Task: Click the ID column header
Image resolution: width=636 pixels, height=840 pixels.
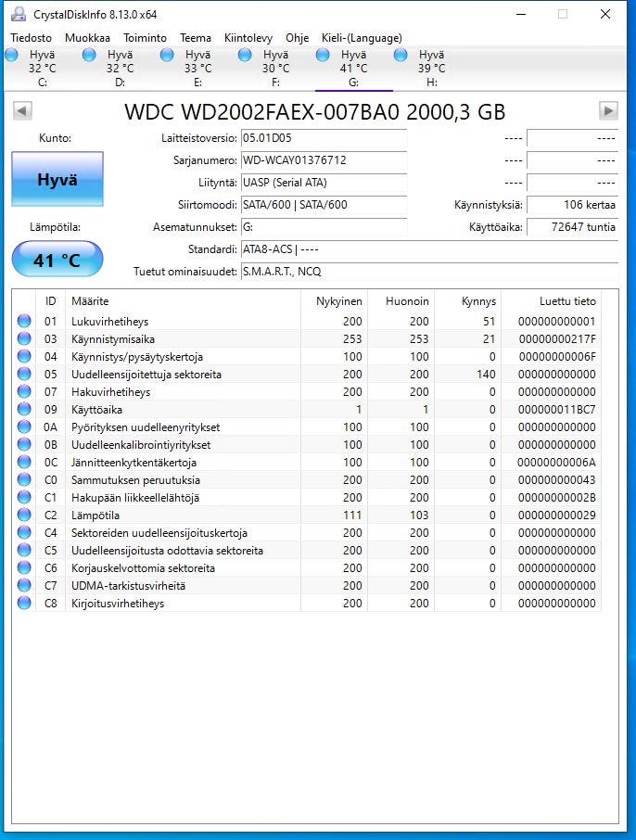Action: pyautogui.click(x=50, y=301)
